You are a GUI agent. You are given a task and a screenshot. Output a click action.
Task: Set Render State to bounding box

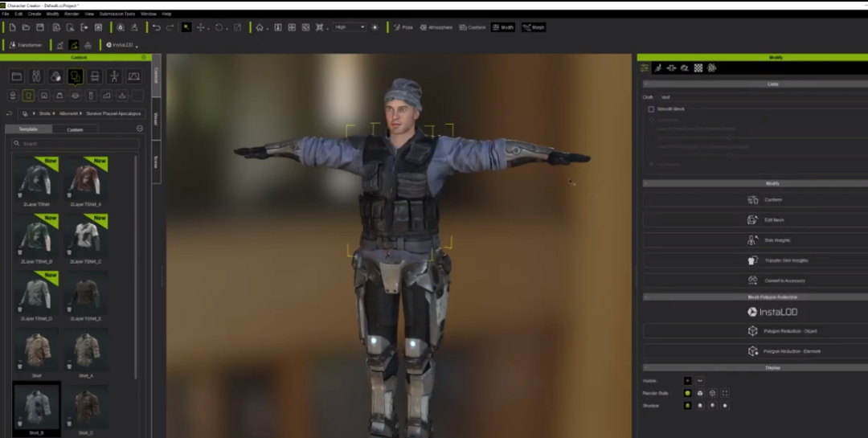pos(725,393)
